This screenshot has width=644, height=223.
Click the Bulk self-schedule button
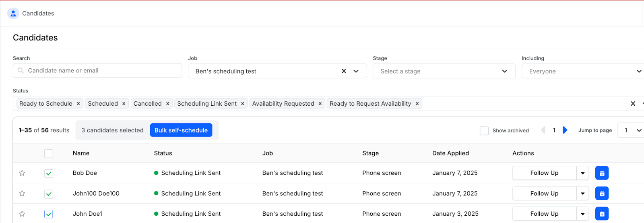click(x=181, y=130)
